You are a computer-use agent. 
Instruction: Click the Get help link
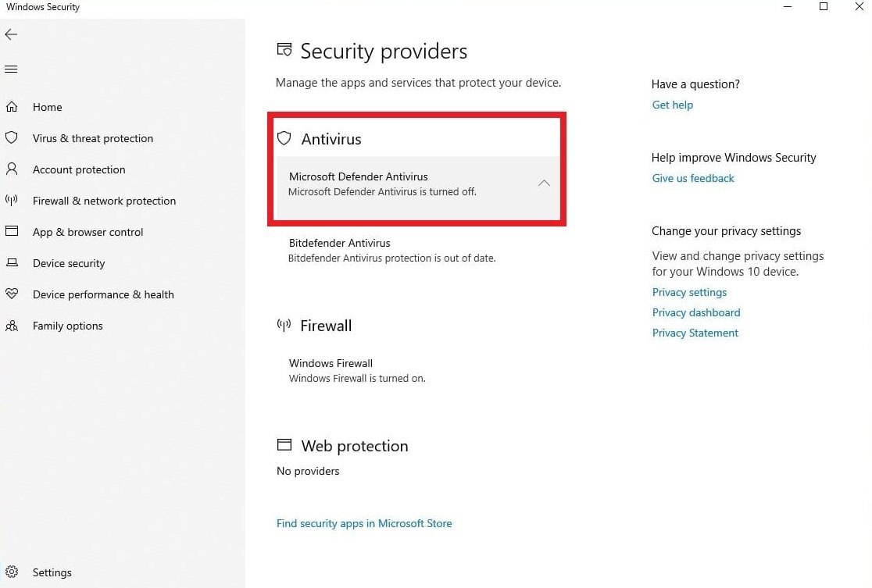click(x=673, y=105)
